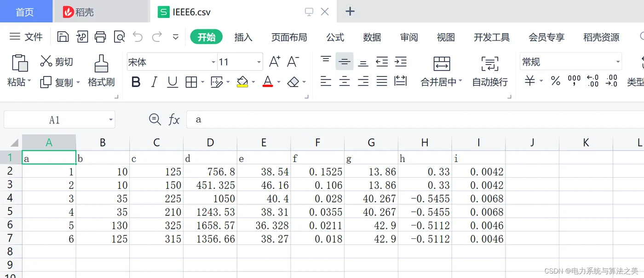
Task: Switch to the 公式 ribbon tab
Action: (x=335, y=37)
